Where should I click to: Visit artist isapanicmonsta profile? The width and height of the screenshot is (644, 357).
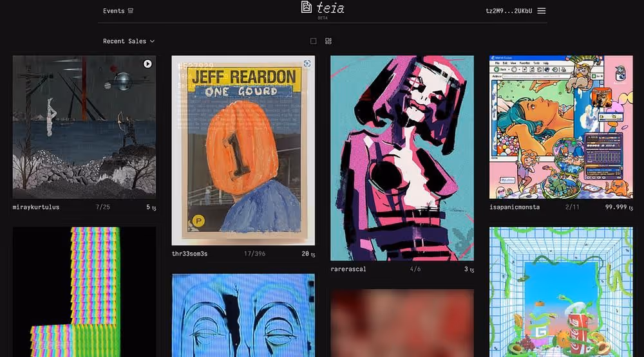pyautogui.click(x=514, y=207)
